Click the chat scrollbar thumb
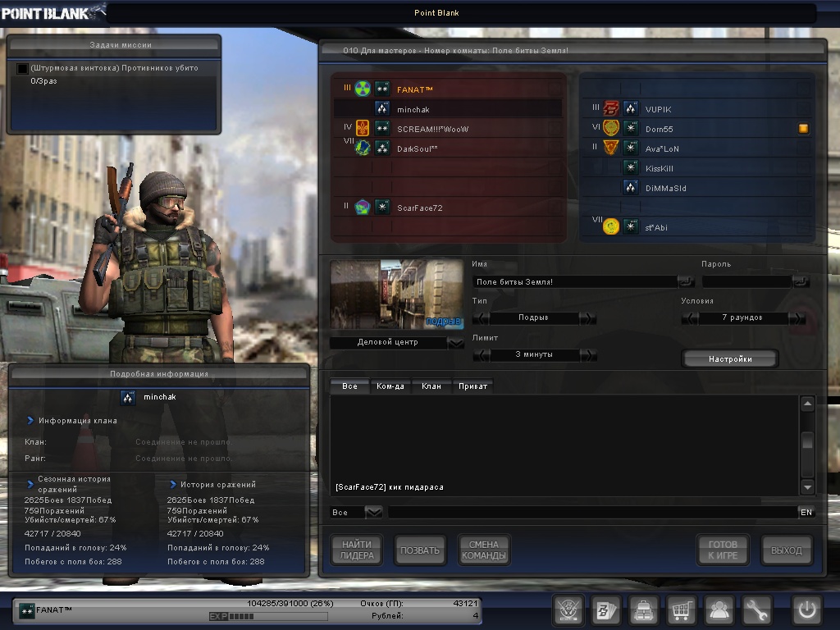The height and width of the screenshot is (630, 840). [807, 441]
